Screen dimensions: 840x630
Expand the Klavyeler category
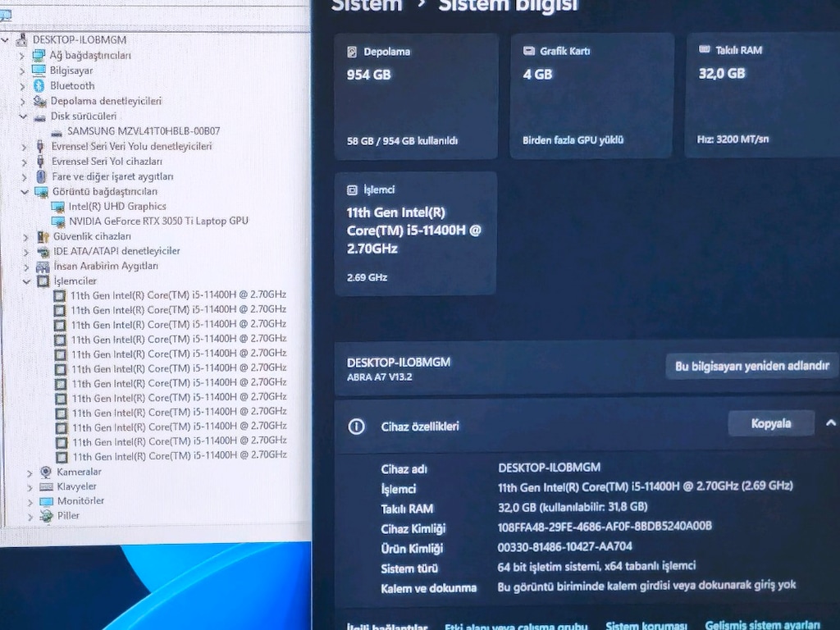pos(30,487)
